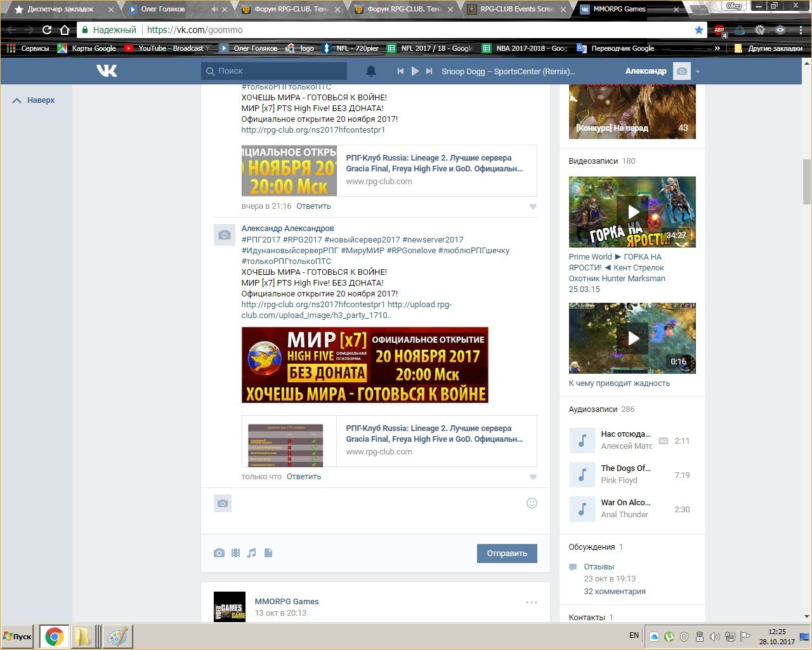Open the Карты Google bookmark

pyautogui.click(x=87, y=48)
